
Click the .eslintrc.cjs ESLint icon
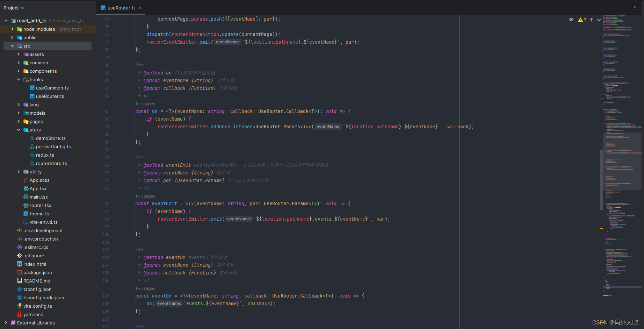20,247
